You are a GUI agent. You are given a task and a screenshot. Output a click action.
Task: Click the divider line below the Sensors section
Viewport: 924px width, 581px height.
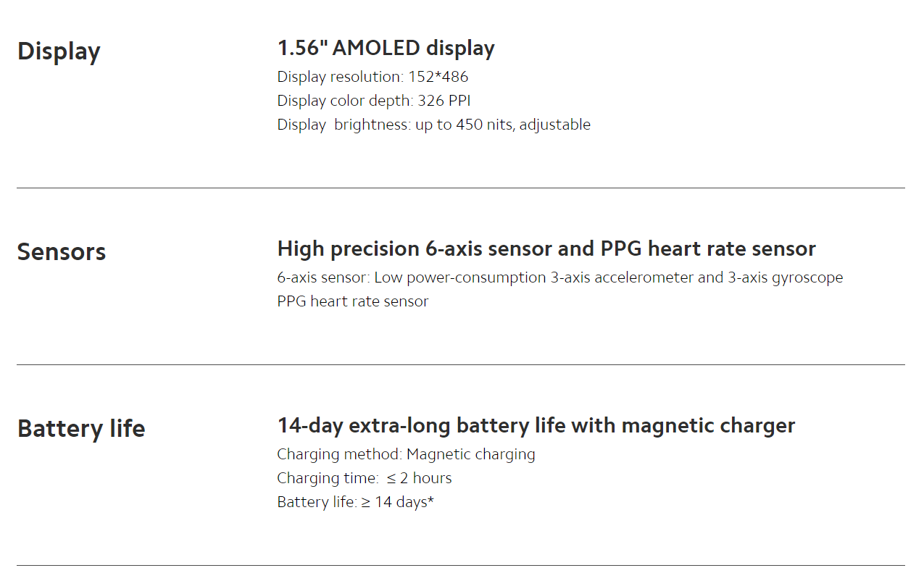(x=461, y=364)
